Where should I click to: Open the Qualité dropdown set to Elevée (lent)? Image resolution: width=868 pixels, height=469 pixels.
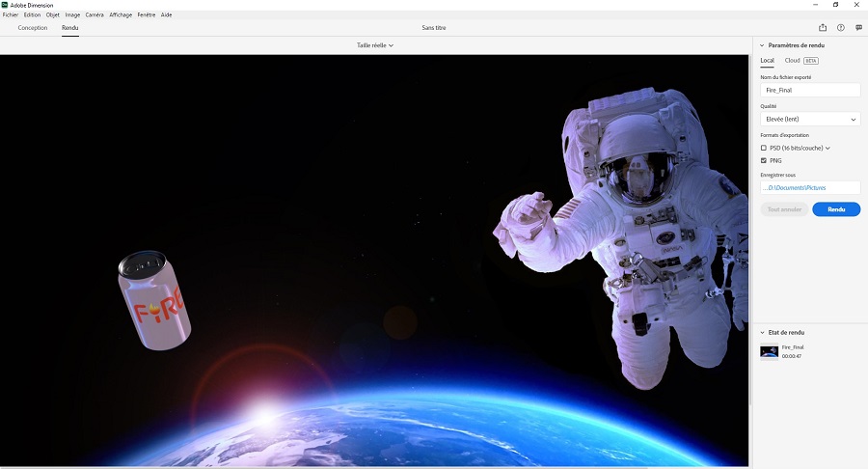click(x=810, y=119)
